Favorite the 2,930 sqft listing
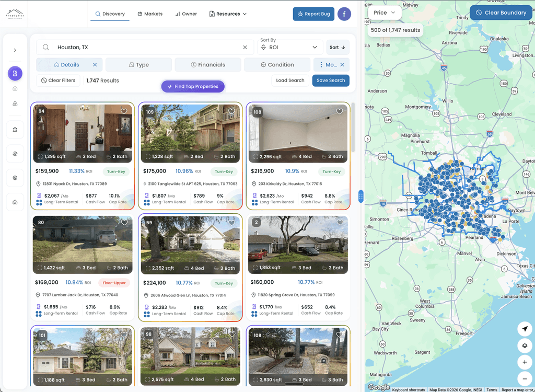Screen dimensions: 535x392 [x=340, y=335]
